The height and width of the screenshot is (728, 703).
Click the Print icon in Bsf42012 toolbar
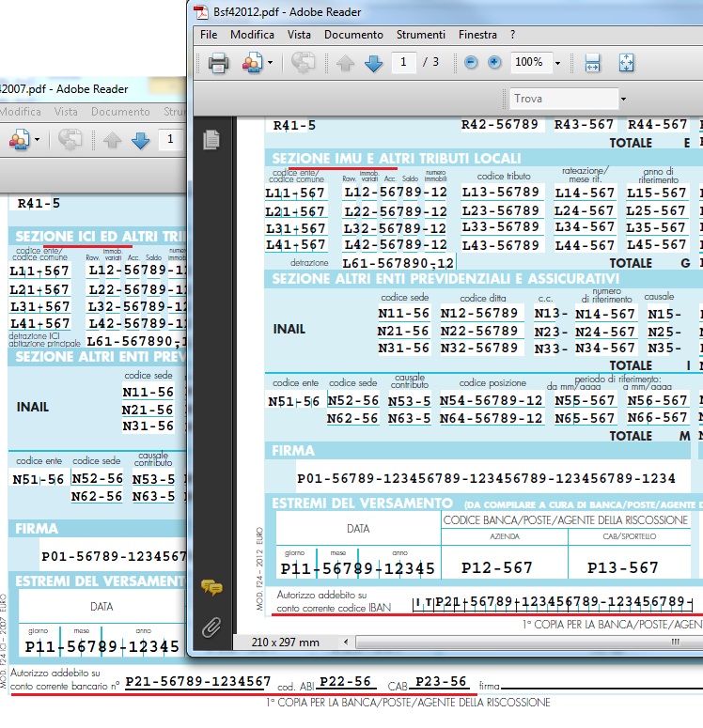[x=218, y=63]
